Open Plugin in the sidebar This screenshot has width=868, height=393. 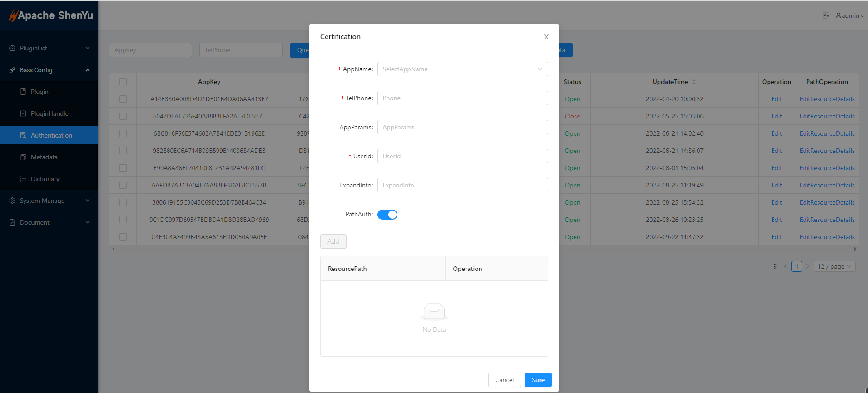(49, 92)
